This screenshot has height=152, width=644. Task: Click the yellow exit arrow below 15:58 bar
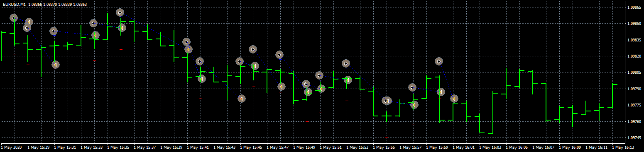click(x=414, y=105)
